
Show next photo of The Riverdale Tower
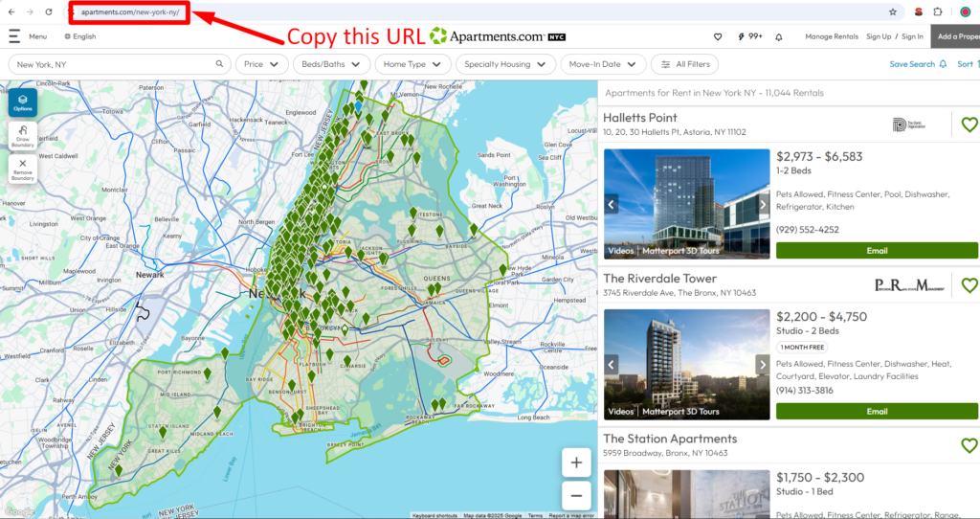763,365
